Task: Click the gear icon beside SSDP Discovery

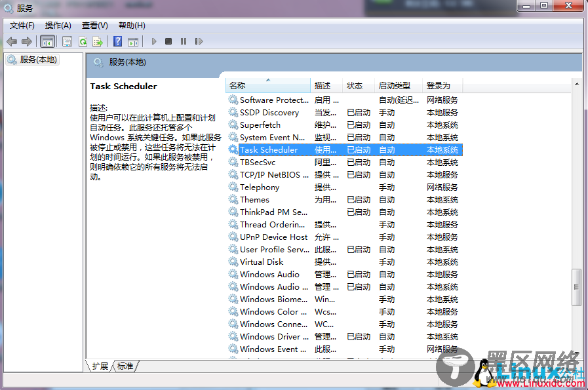Action: pos(233,112)
